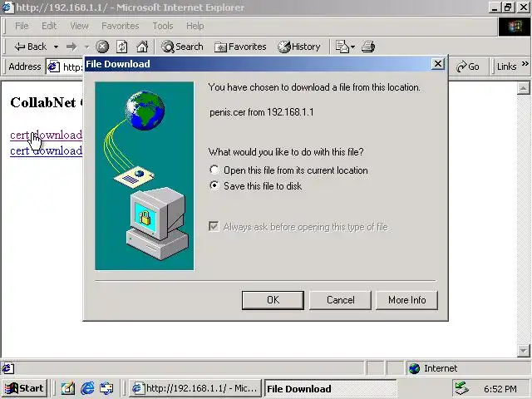
Task: Click the 'penis.cer from 192.168.1.1' text
Action: [261, 112]
